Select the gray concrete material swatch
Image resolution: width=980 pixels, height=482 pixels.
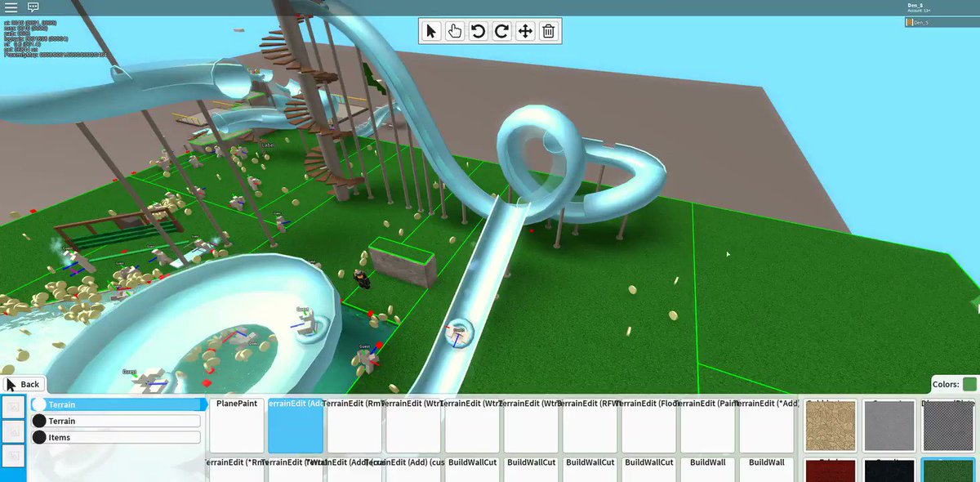889,426
